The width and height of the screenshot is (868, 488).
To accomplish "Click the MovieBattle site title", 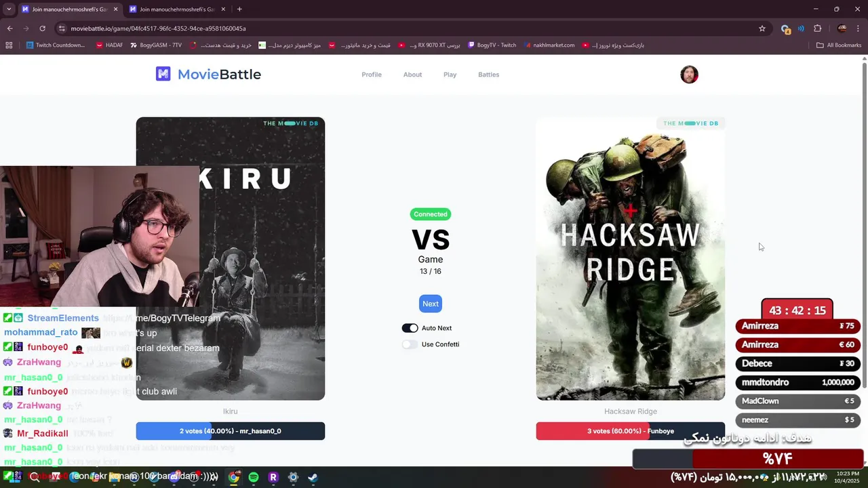I will pos(219,75).
